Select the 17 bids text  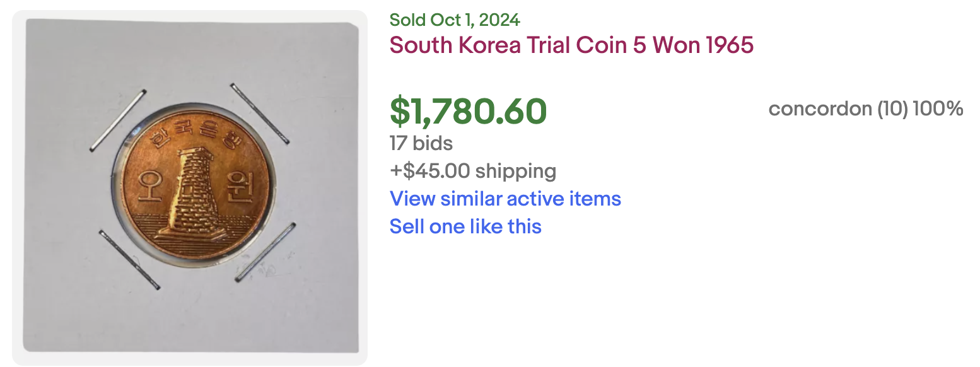click(x=421, y=143)
